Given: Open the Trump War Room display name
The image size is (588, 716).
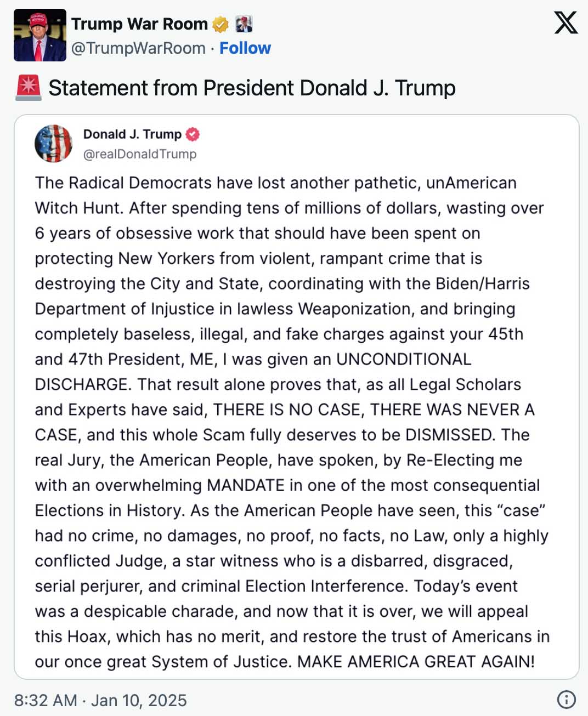Looking at the screenshot, I should click(139, 24).
